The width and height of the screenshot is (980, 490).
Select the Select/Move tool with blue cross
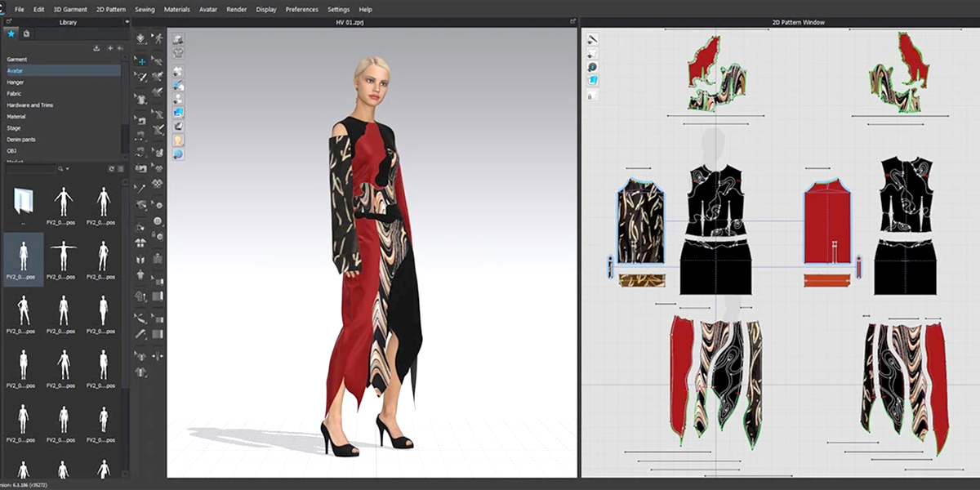click(x=141, y=61)
